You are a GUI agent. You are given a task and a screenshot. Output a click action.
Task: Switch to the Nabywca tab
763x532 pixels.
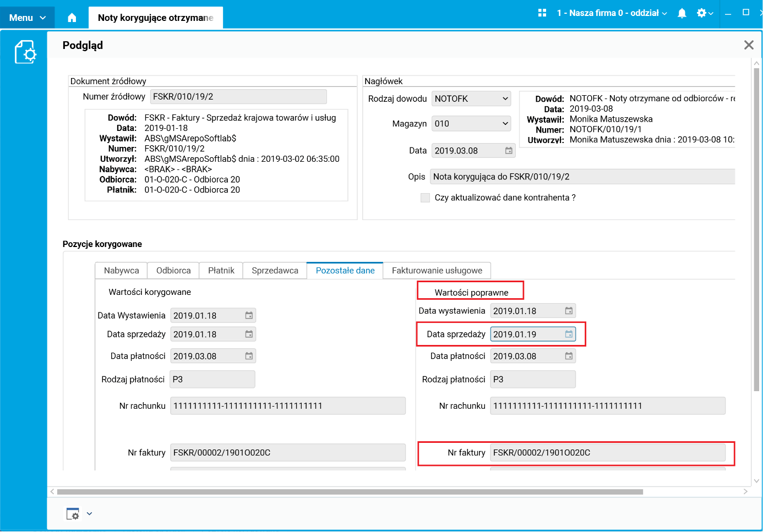click(121, 271)
